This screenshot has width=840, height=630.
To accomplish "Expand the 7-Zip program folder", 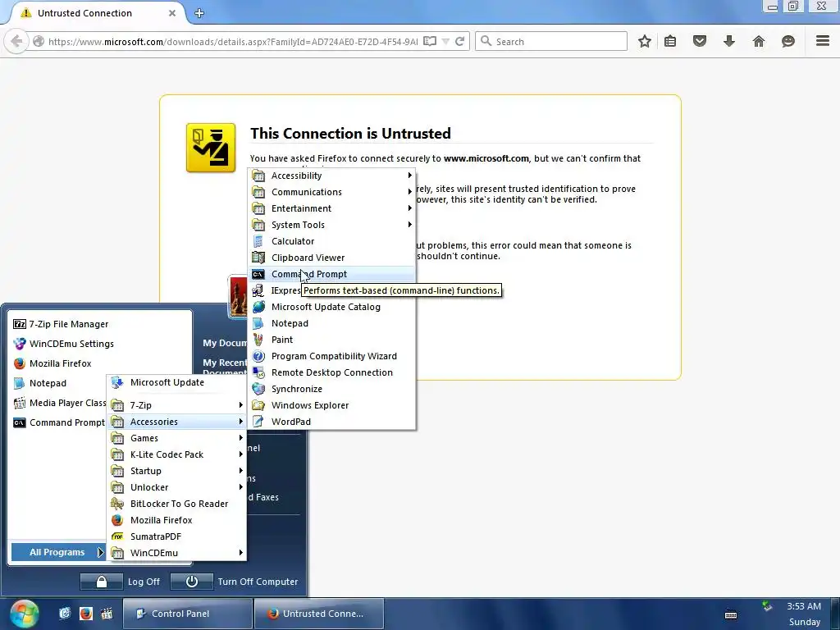I will click(177, 405).
